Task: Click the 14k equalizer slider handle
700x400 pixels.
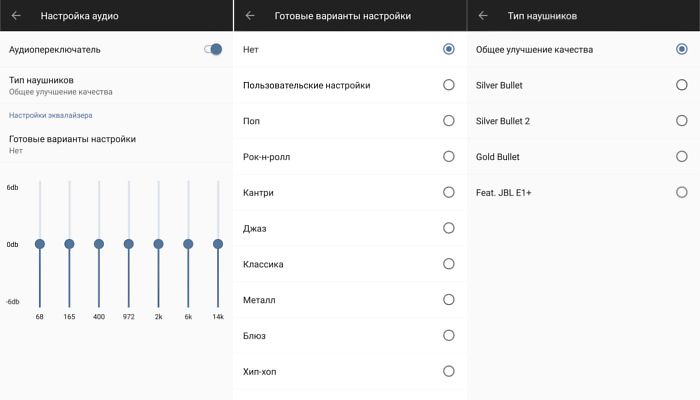Action: point(217,244)
